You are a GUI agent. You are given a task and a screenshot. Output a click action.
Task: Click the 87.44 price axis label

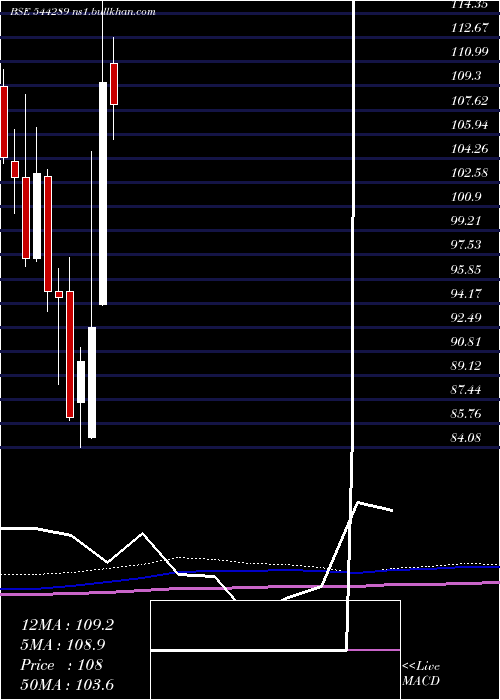[x=466, y=390]
